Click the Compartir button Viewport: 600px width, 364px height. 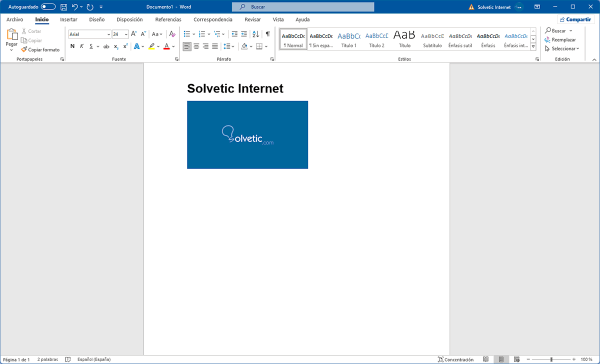click(575, 19)
